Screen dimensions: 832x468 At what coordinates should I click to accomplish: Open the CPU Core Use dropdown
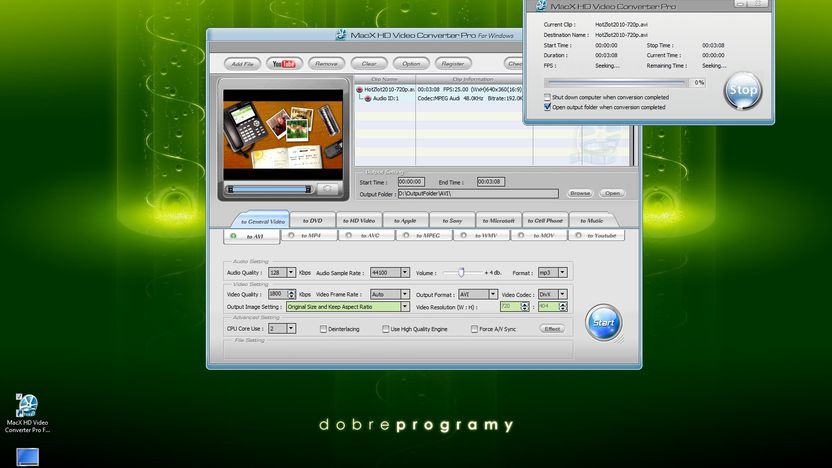coord(291,328)
